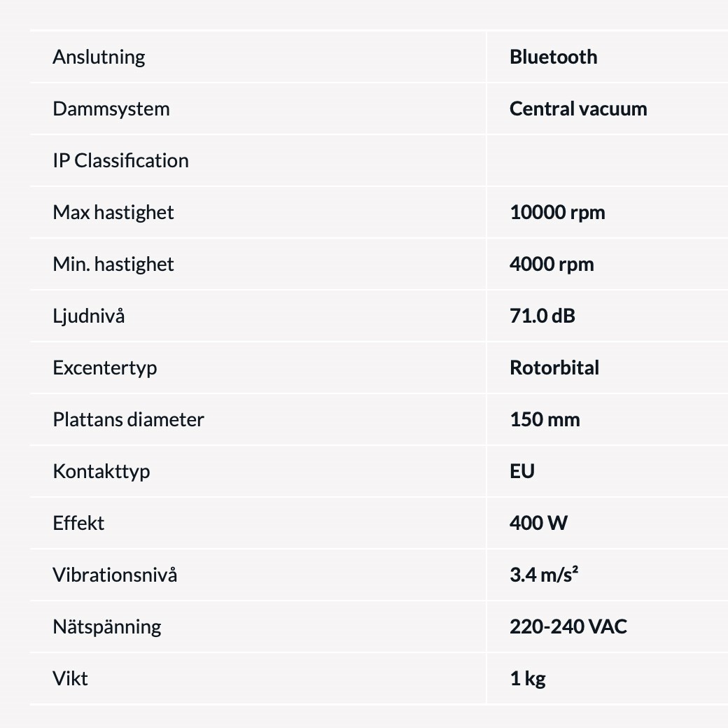Click the 1 kg Vikt value
Image resolution: width=728 pixels, height=728 pixels.
(x=528, y=679)
